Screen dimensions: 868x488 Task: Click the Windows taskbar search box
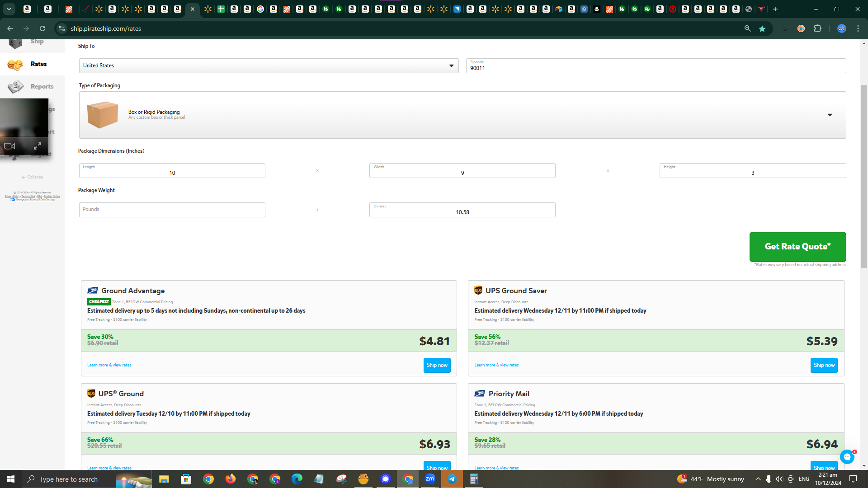pyautogui.click(x=87, y=479)
